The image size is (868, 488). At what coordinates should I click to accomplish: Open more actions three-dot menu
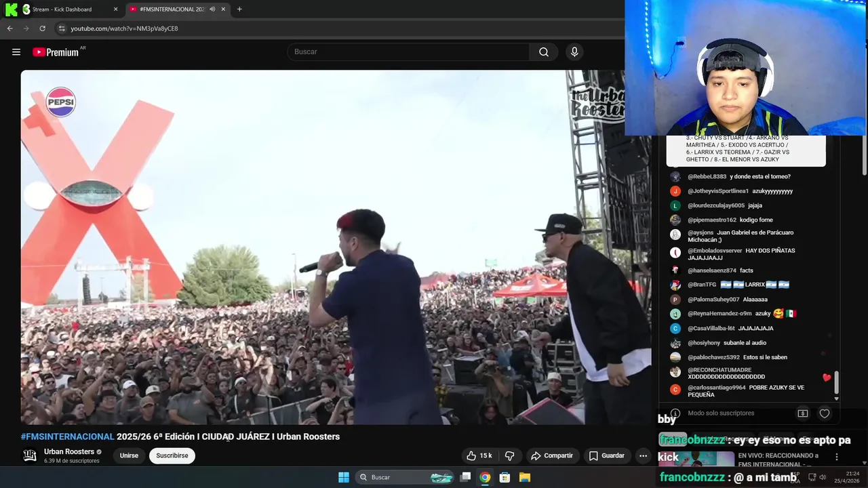(643, 455)
